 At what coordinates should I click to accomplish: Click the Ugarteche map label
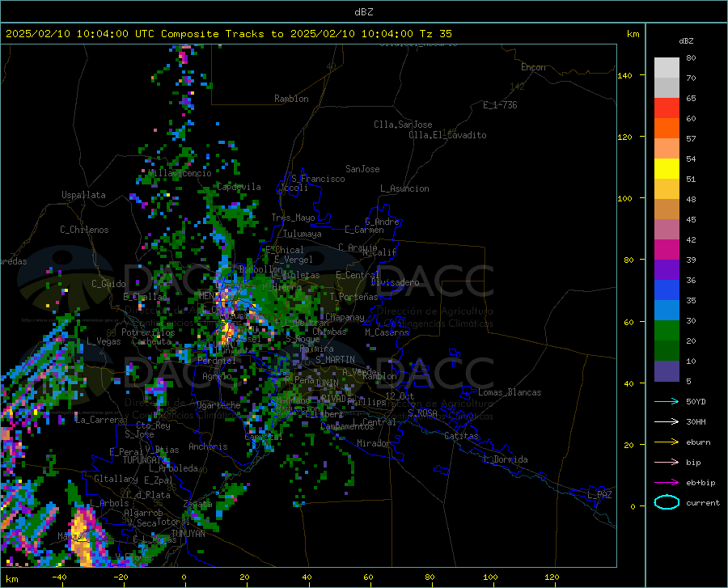218,405
